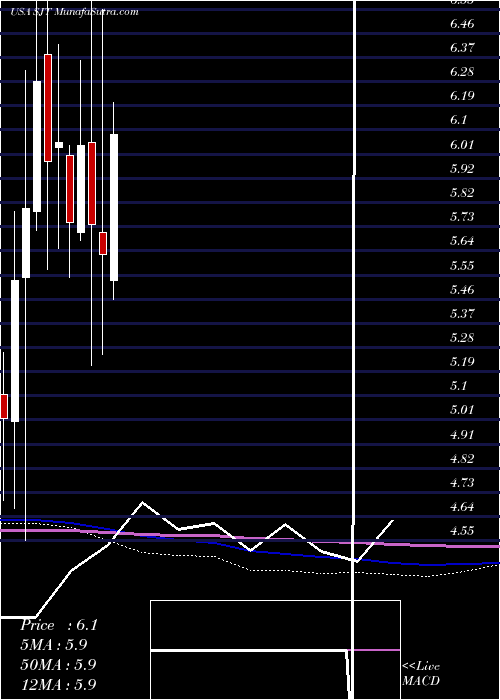Screen dimensions: 500x700
Task: Click the 6.37 price axis label
Action: coord(462,48)
